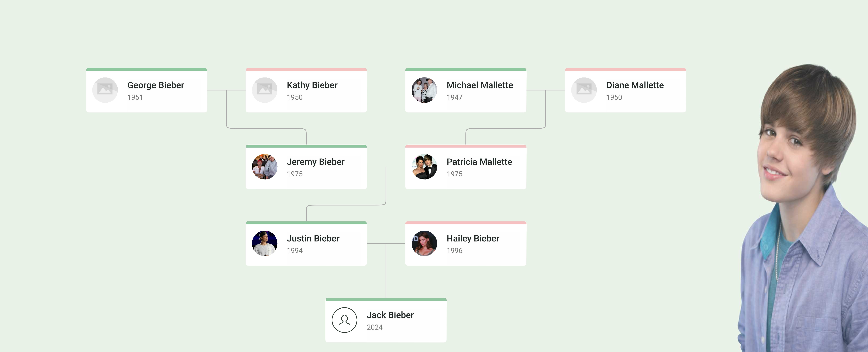The width and height of the screenshot is (868, 352).
Task: Click the Michael Mallette name
Action: pos(480,85)
